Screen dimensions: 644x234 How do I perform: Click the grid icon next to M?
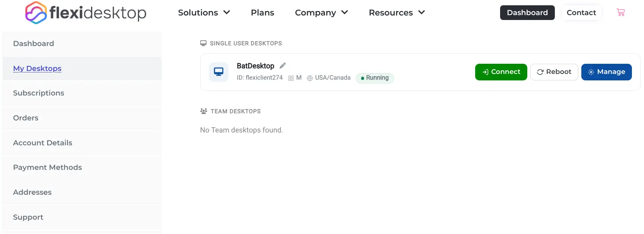pyautogui.click(x=291, y=78)
